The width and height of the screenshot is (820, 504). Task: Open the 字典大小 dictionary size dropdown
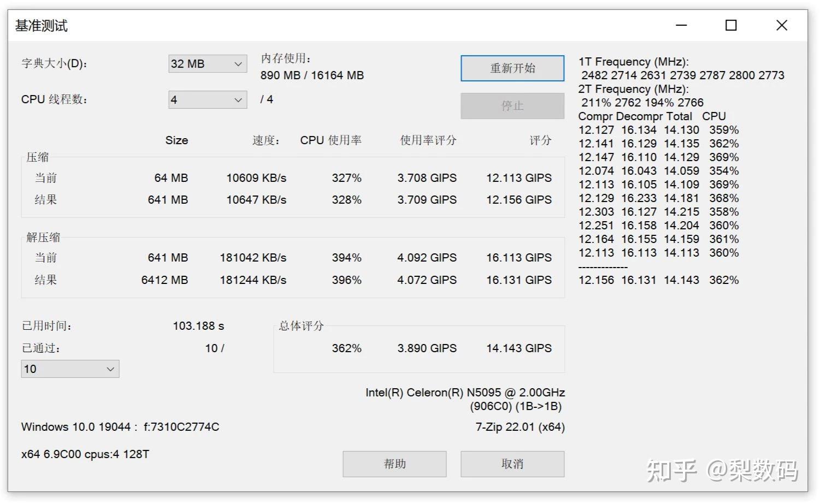click(208, 64)
